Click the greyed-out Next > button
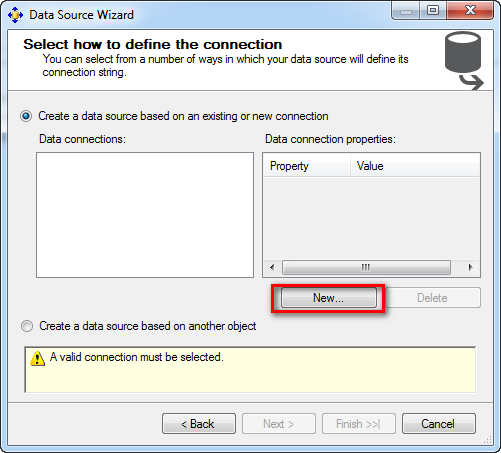The height and width of the screenshot is (453, 501). click(x=279, y=424)
